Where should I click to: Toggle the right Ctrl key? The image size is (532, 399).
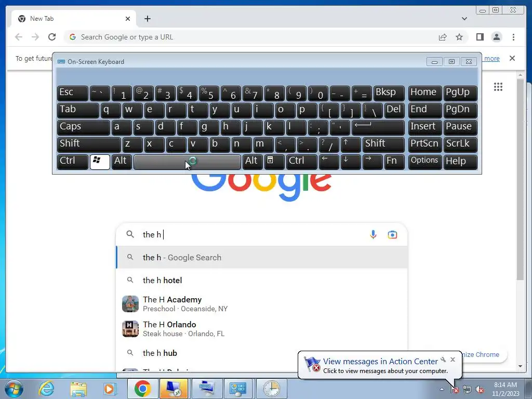302,162
